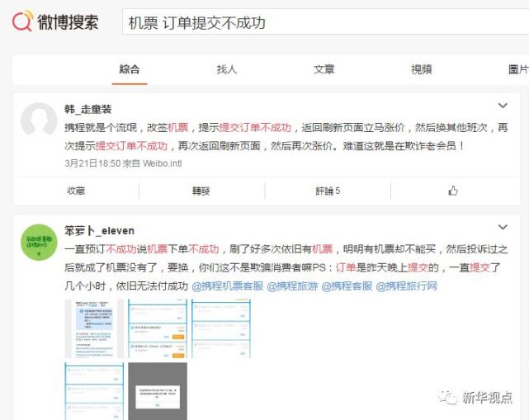The width and height of the screenshot is (529, 420).
Task: Open third thumbnail in top image row
Action: (x=221, y=328)
